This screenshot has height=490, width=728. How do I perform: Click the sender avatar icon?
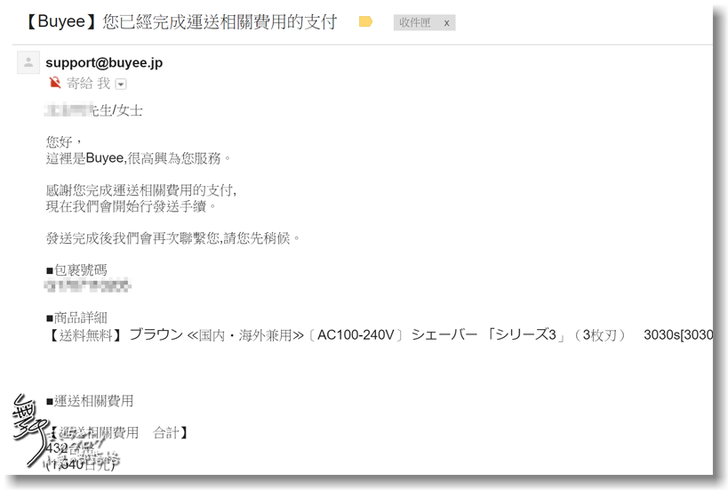click(28, 62)
